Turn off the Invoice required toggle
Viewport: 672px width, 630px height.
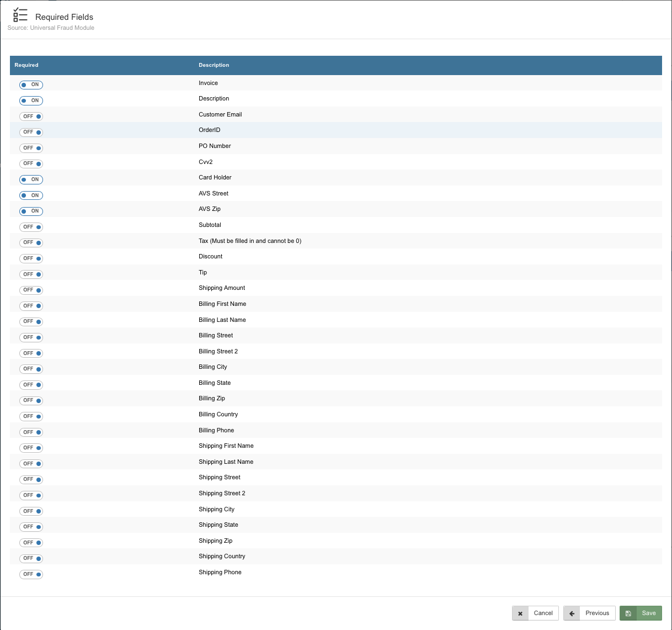31,84
